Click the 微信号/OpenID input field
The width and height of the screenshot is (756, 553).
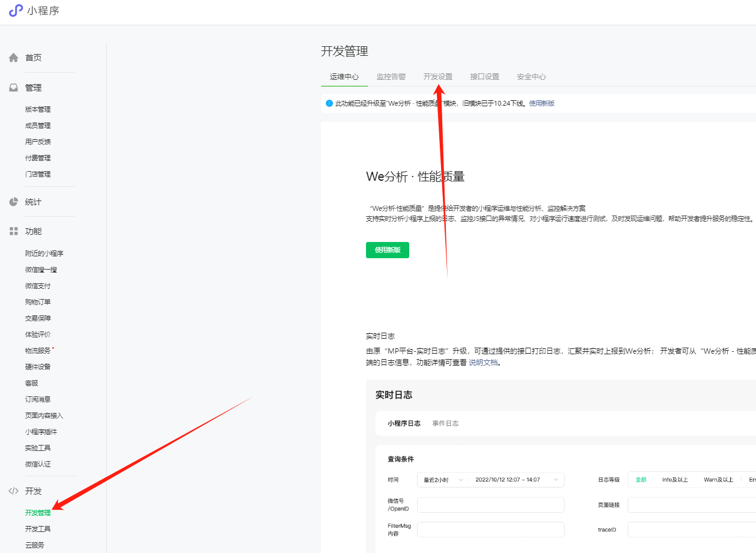[x=490, y=505]
